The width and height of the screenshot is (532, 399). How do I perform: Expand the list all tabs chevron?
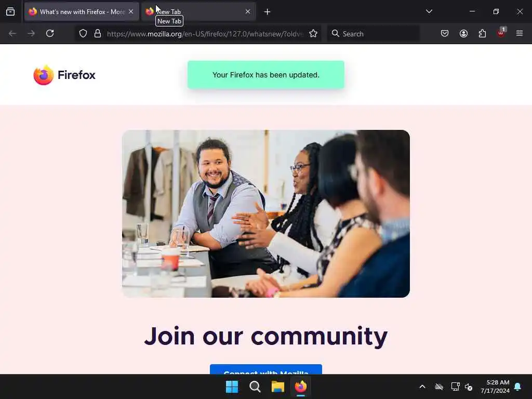click(x=429, y=11)
